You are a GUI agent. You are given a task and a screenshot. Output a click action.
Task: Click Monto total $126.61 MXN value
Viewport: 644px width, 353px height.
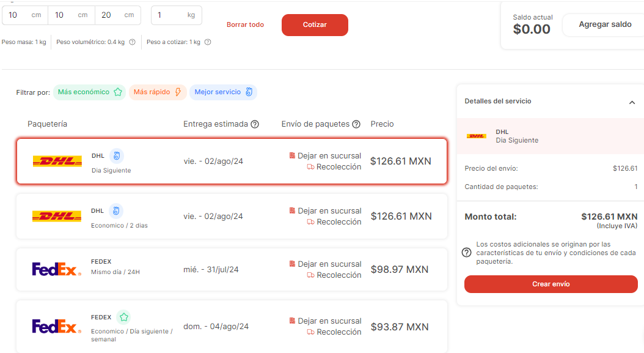click(609, 217)
